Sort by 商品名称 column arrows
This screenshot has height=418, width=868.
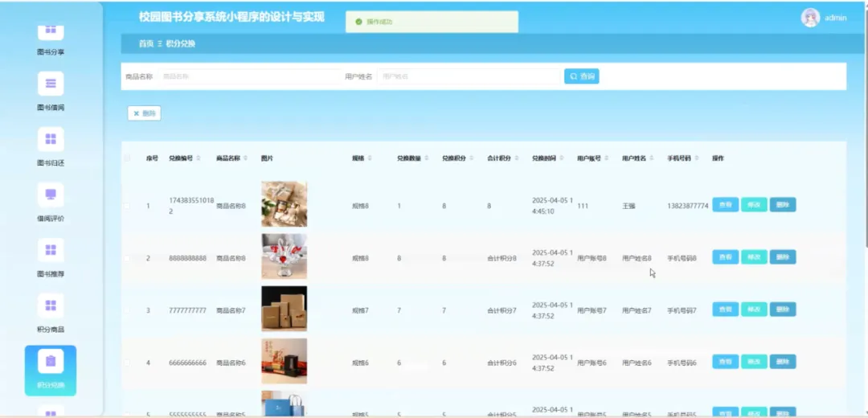coord(245,158)
